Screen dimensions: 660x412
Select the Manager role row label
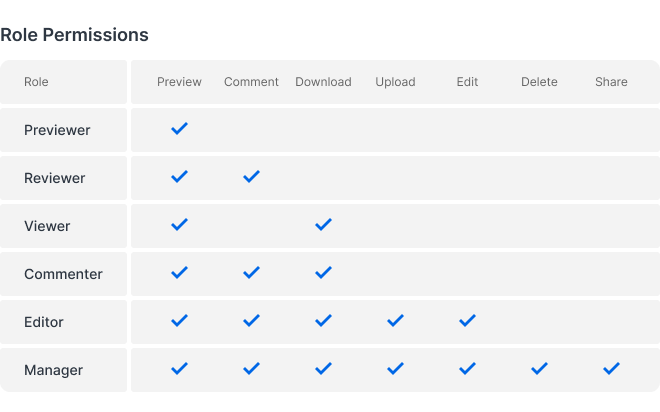[x=53, y=370]
